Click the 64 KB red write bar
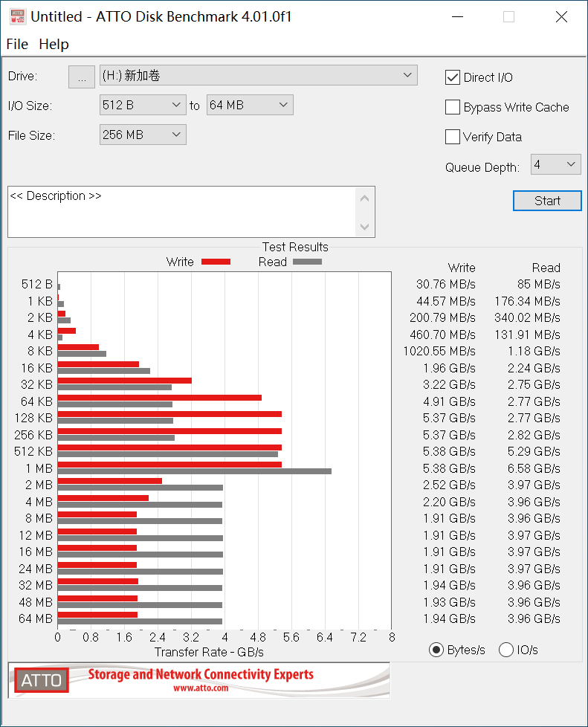588x727 pixels. point(160,398)
